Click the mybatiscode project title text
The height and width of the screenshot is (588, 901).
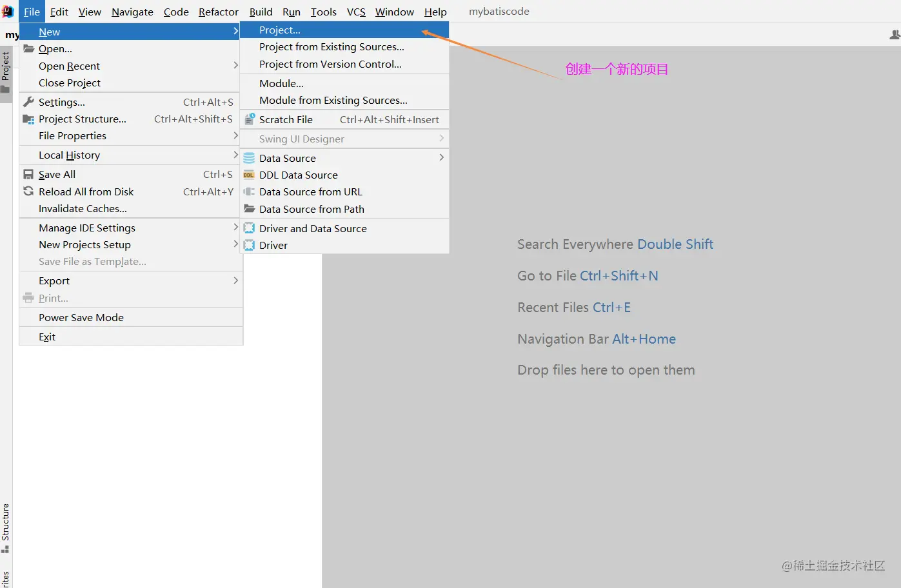(499, 12)
